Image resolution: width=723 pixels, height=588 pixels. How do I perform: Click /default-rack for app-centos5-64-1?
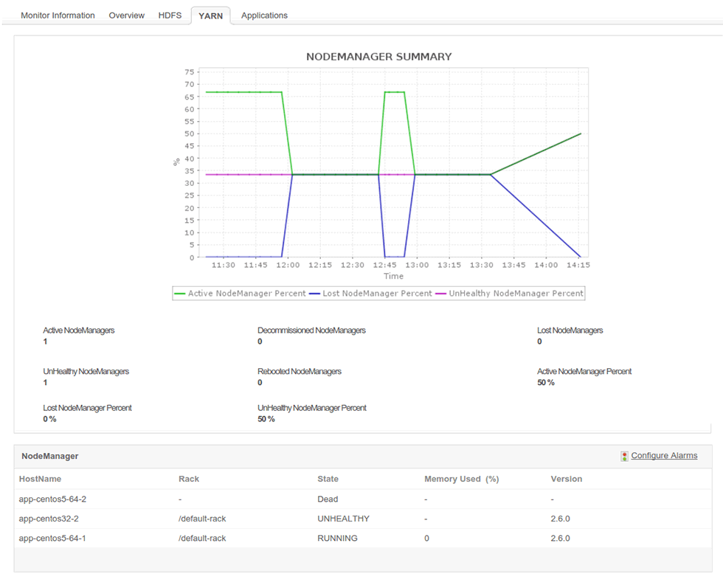point(202,538)
